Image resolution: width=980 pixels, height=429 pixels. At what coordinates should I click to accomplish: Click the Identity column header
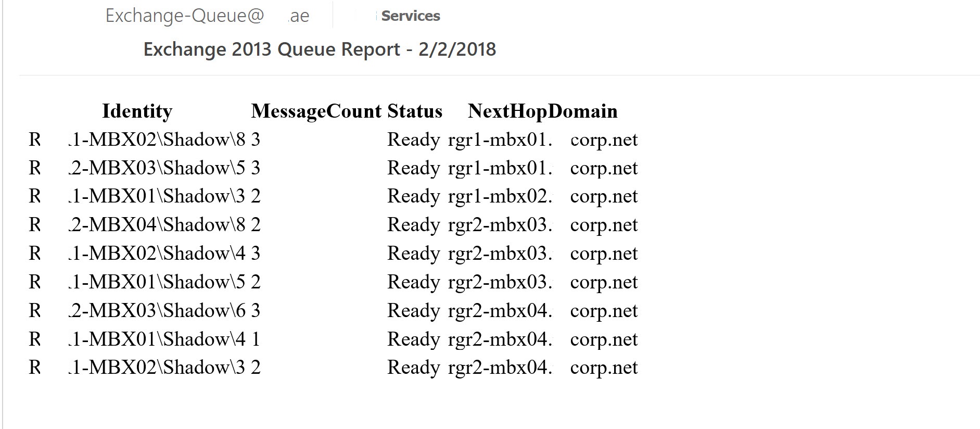coord(137,111)
